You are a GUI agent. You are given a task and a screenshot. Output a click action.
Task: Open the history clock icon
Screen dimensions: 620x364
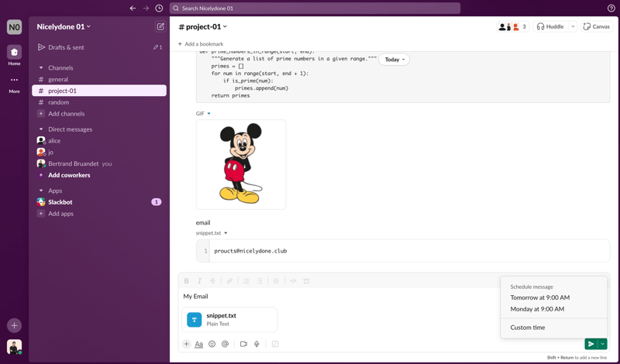[159, 9]
